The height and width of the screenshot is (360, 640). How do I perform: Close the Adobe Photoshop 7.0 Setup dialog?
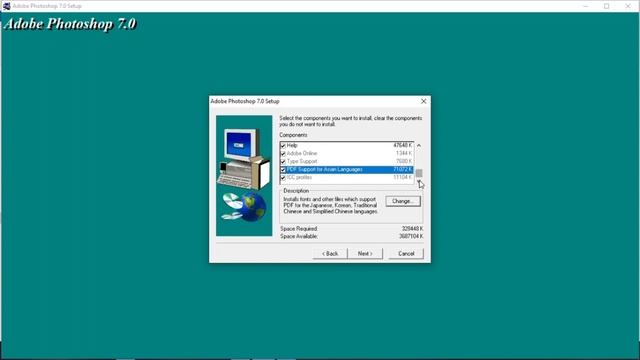click(424, 101)
